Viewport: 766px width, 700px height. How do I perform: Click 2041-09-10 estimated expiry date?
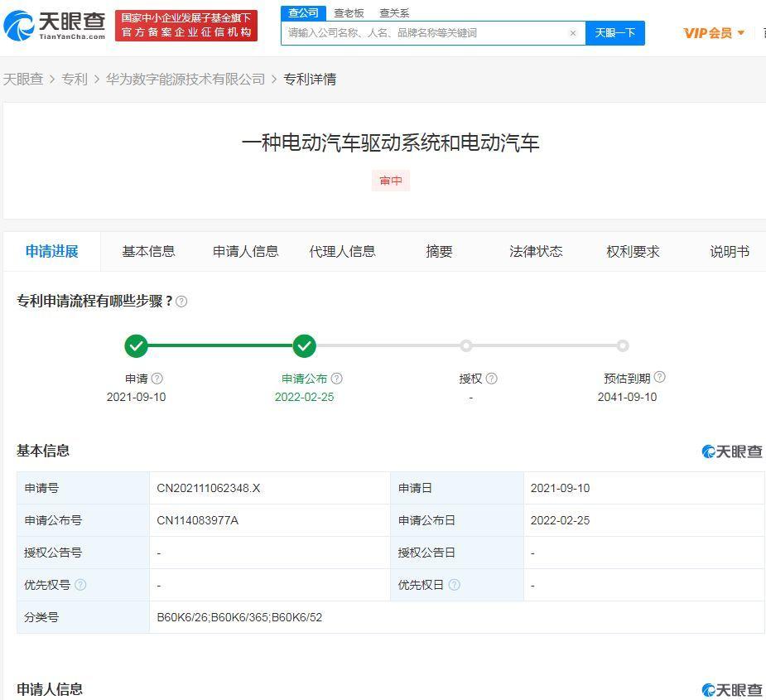(x=627, y=397)
